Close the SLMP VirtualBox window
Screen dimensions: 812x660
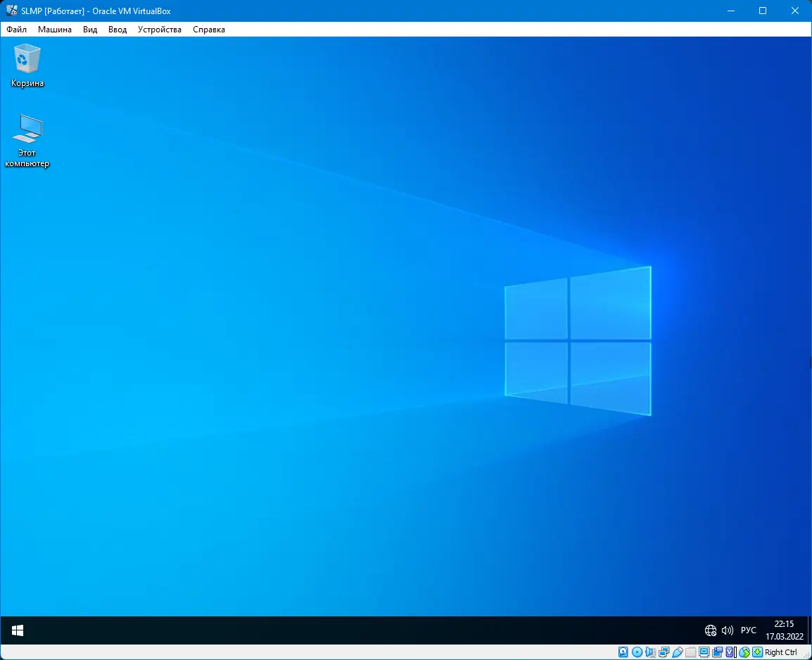(795, 11)
